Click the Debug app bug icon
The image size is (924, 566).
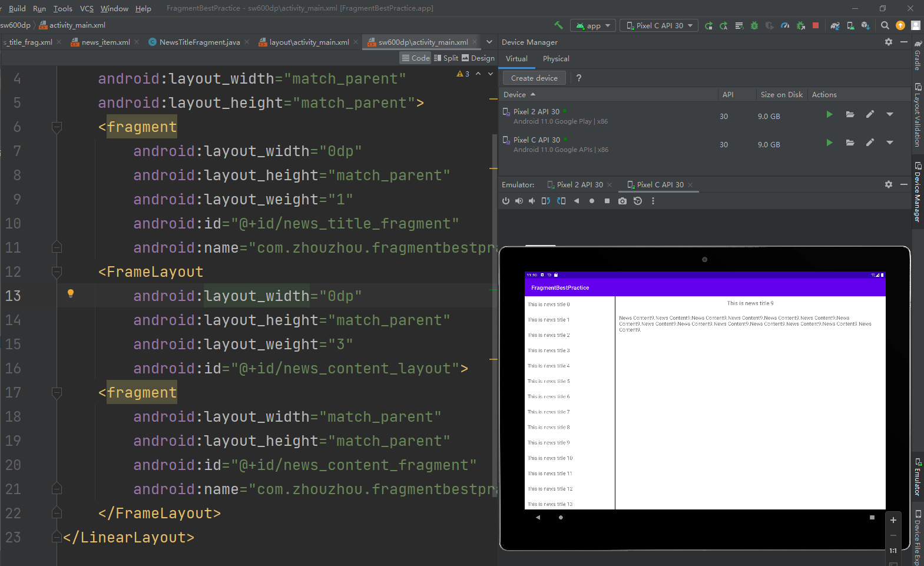point(754,25)
